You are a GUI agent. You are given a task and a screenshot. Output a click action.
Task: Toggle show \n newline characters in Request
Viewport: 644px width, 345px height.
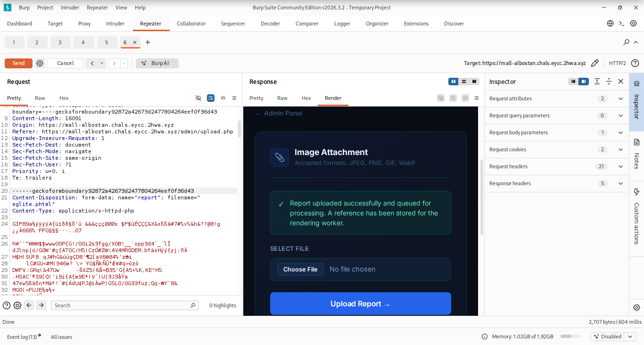click(223, 98)
